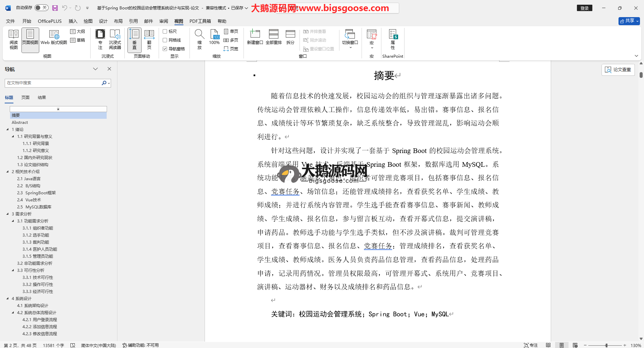Collapse the '3 需求分析' heading

coord(8,214)
